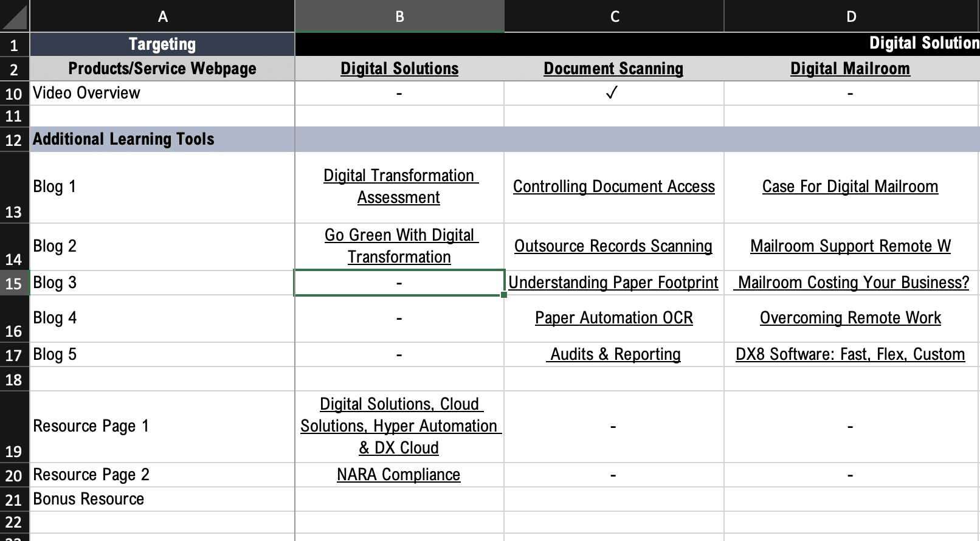Select row 19 header

click(x=15, y=427)
